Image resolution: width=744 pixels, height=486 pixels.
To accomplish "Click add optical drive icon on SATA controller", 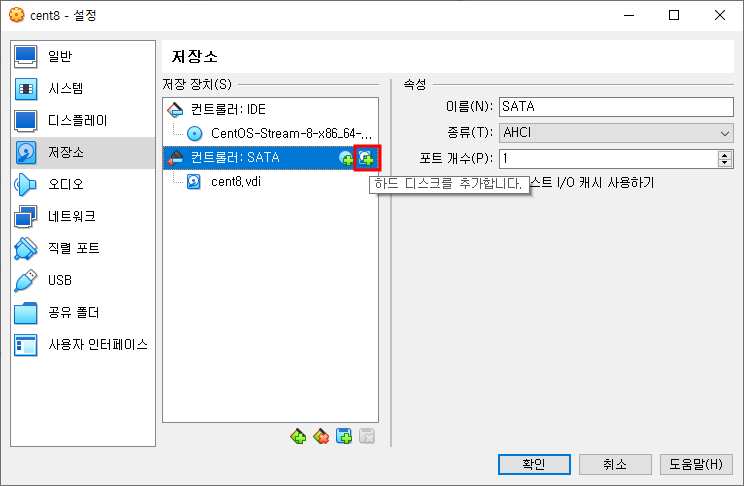I will (x=346, y=158).
